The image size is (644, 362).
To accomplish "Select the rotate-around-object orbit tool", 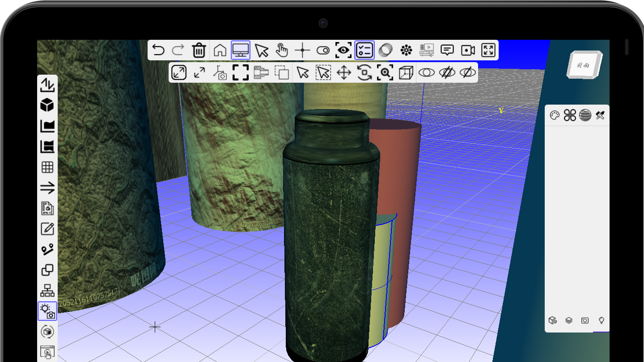I will pyautogui.click(x=364, y=72).
